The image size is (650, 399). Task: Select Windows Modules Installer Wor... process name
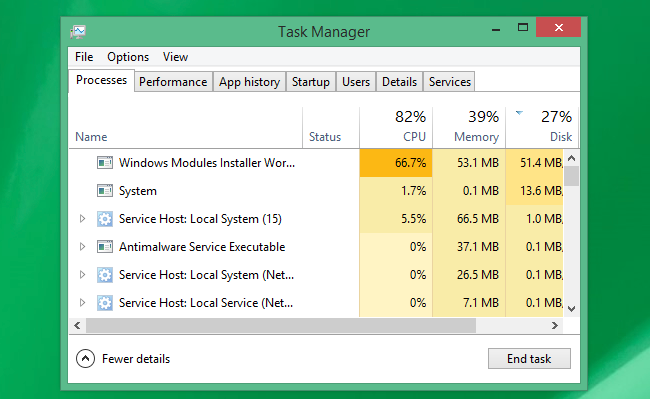207,163
